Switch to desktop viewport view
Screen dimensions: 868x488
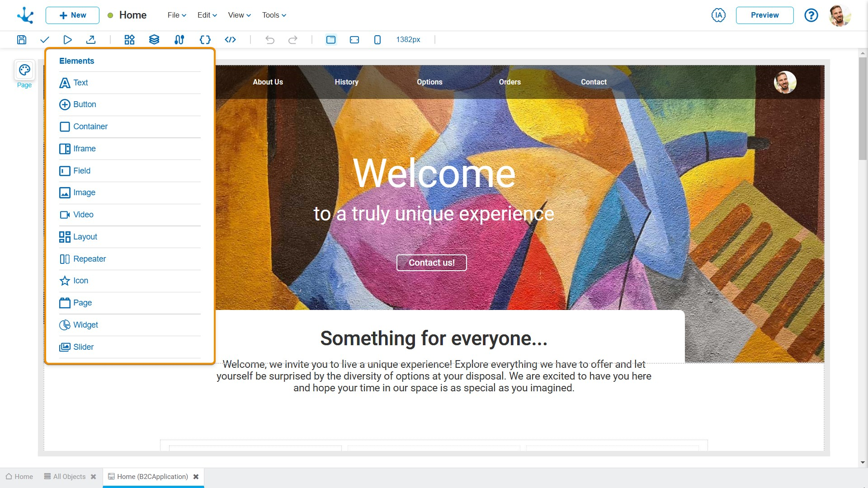click(x=331, y=40)
